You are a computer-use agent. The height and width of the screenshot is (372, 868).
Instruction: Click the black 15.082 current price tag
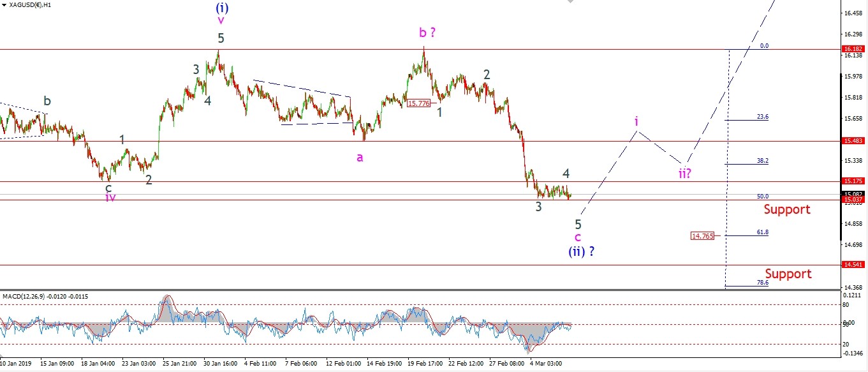[854, 193]
